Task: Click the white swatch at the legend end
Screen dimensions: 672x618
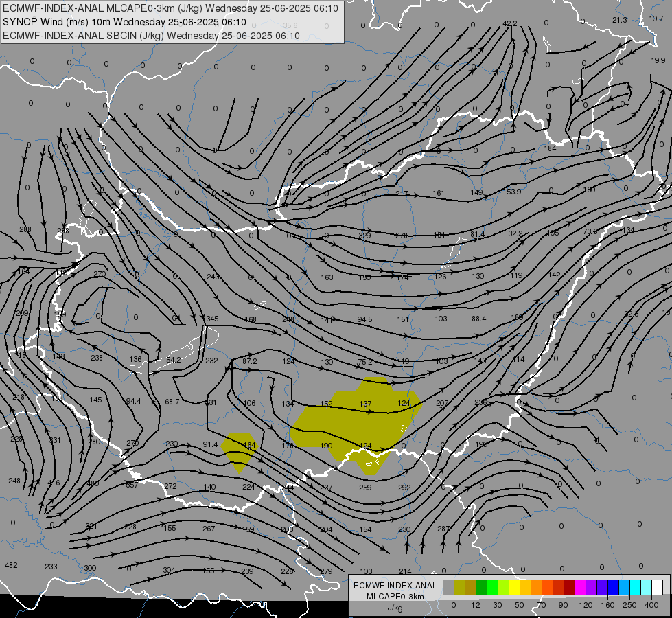Action: click(657, 588)
